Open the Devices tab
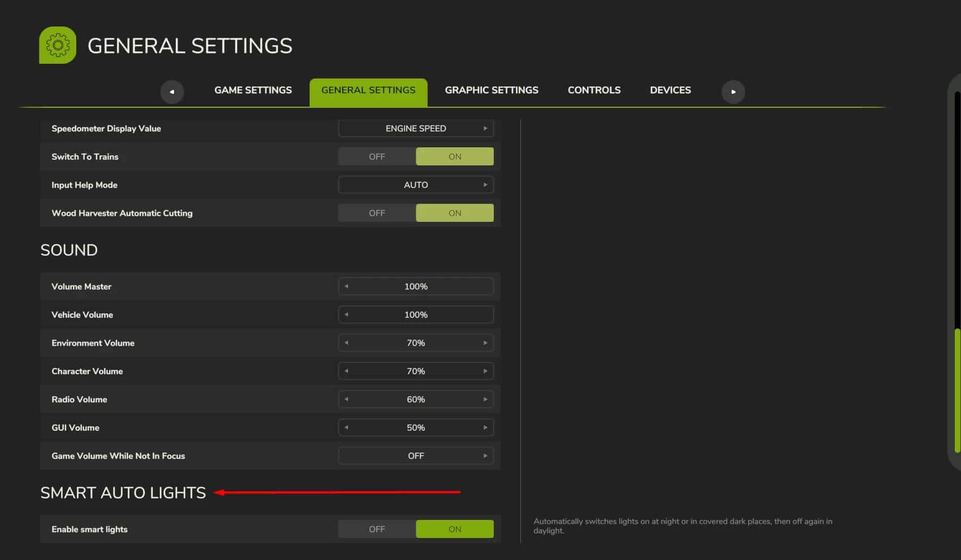This screenshot has width=961, height=560. (670, 90)
